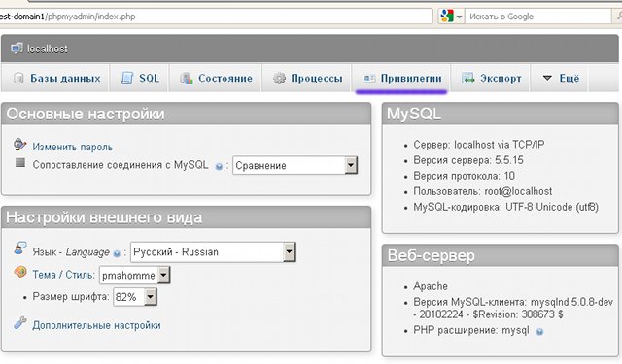Click the wrench icon for additional settings
622x364 pixels.
pyautogui.click(x=19, y=323)
